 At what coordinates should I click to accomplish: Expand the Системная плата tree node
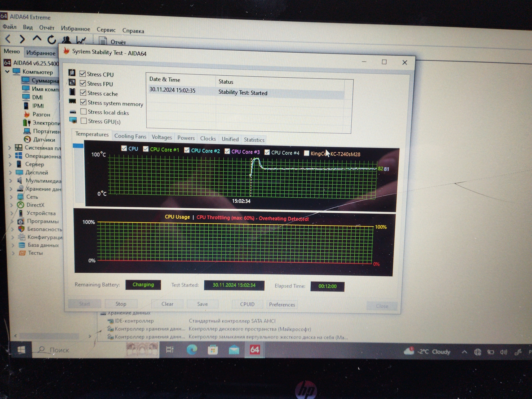(x=9, y=148)
